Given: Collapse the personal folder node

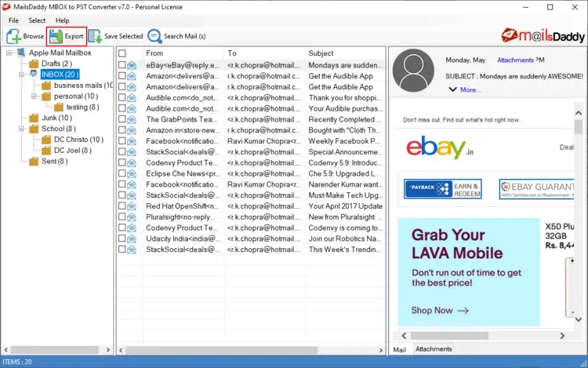Looking at the screenshot, I should (x=34, y=97).
